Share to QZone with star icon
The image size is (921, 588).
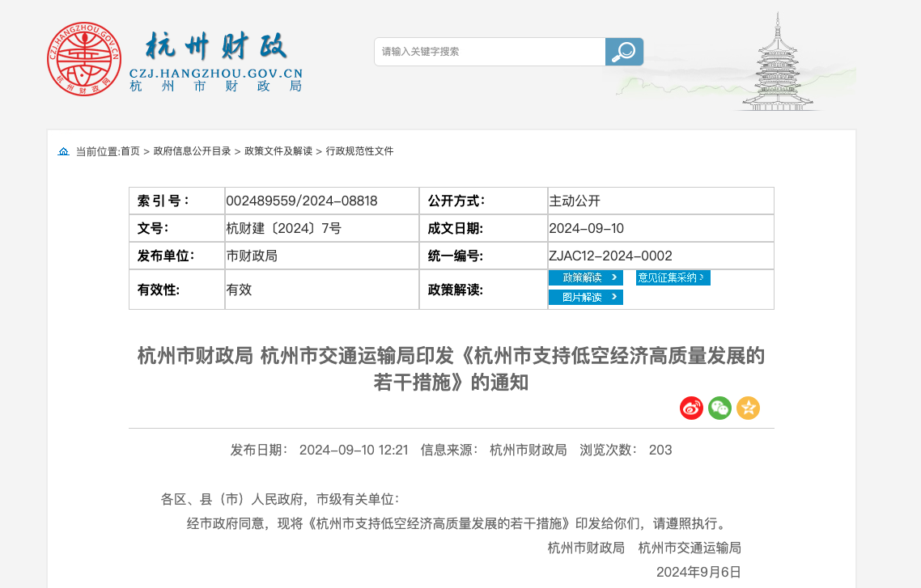748,408
